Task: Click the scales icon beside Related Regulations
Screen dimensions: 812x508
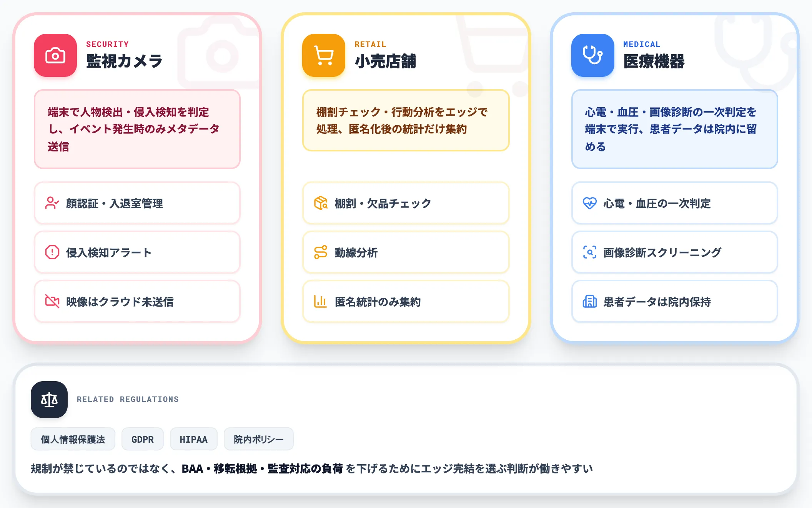Action: click(x=49, y=400)
